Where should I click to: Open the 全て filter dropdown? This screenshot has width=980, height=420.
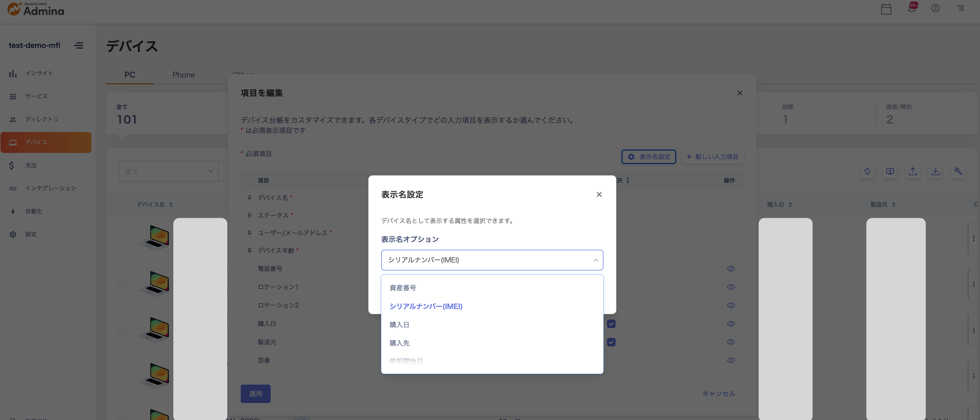(x=168, y=171)
